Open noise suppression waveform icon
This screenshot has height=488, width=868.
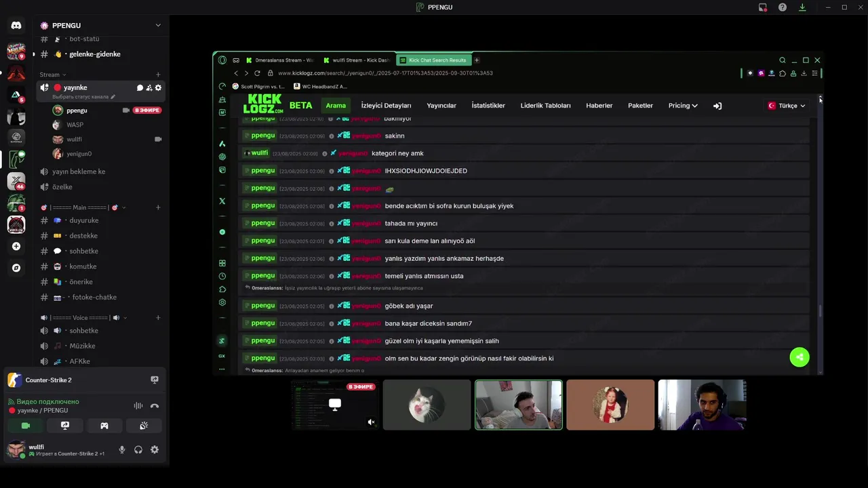coord(138,406)
